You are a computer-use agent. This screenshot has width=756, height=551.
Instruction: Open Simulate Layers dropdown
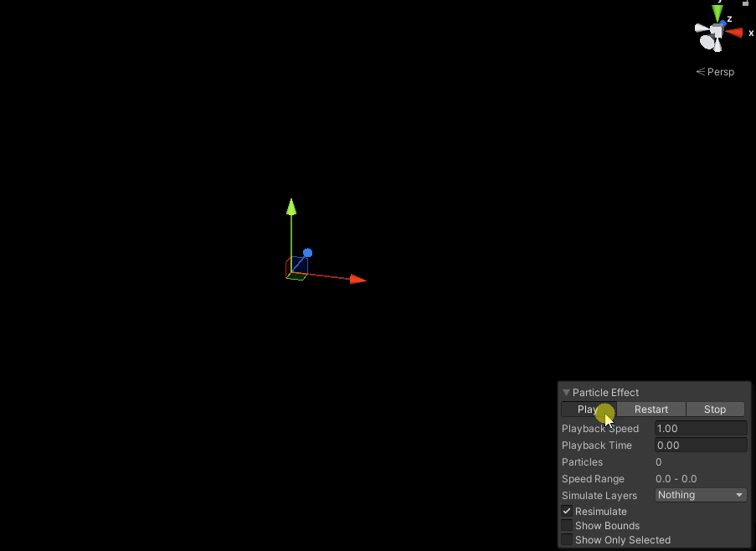701,495
